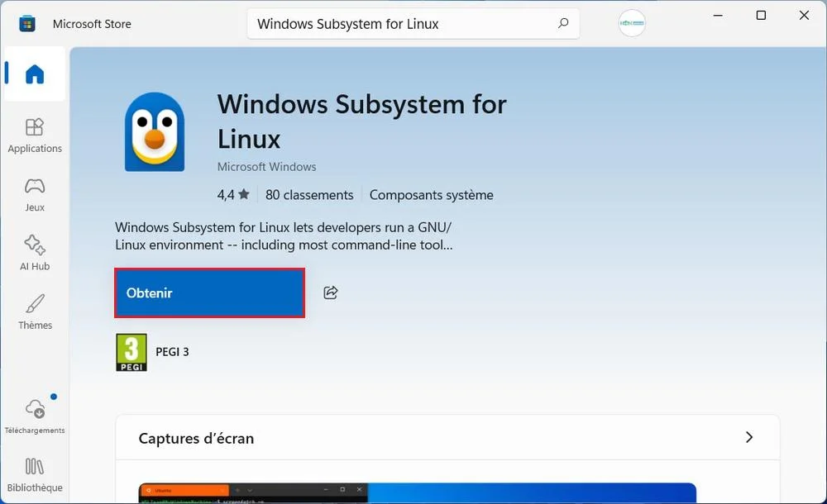Viewport: 827px width, 504px height.
Task: Open Téléchargements in the sidebar
Action: pos(35,416)
